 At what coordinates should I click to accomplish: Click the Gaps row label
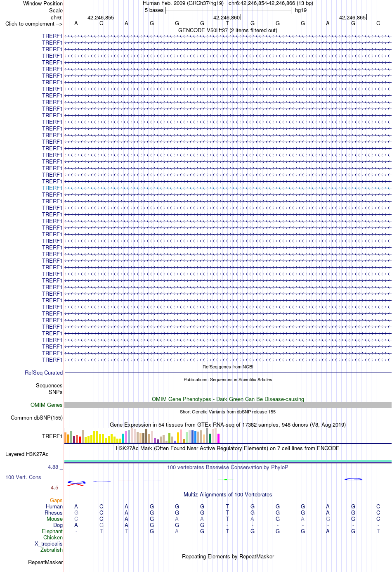(x=56, y=500)
